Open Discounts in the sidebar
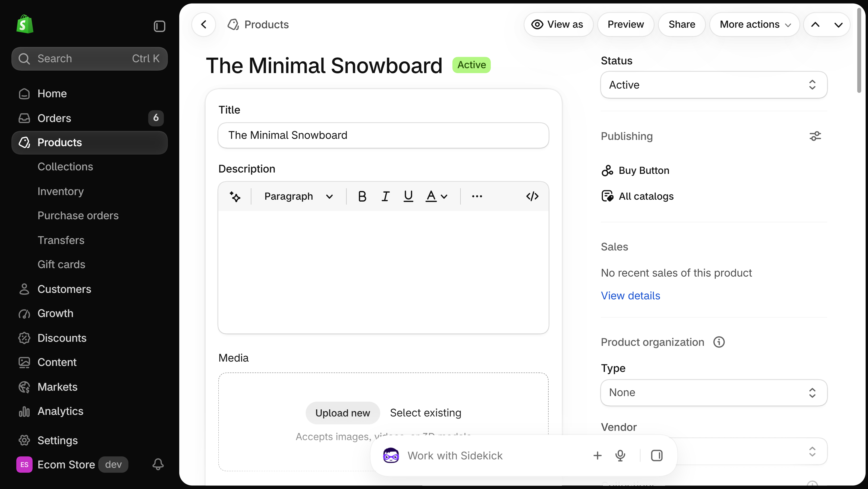Viewport: 868px width, 489px height. tap(89, 338)
